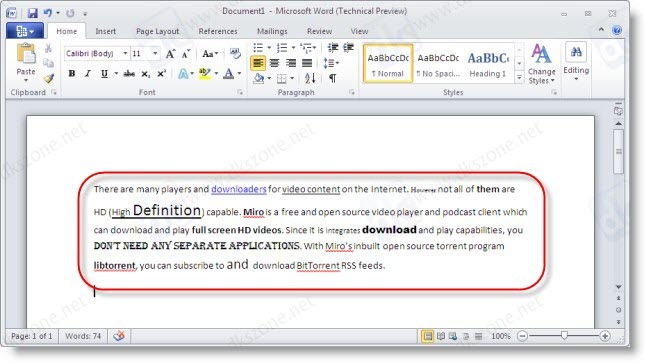This screenshot has height=363, width=646.
Task: Center align the paragraph
Action: (274, 63)
